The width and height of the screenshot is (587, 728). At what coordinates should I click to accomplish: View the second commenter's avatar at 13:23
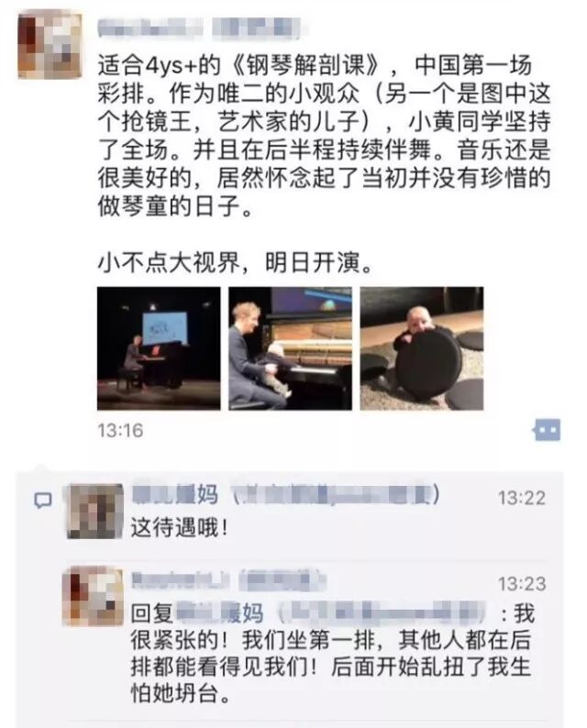[93, 596]
